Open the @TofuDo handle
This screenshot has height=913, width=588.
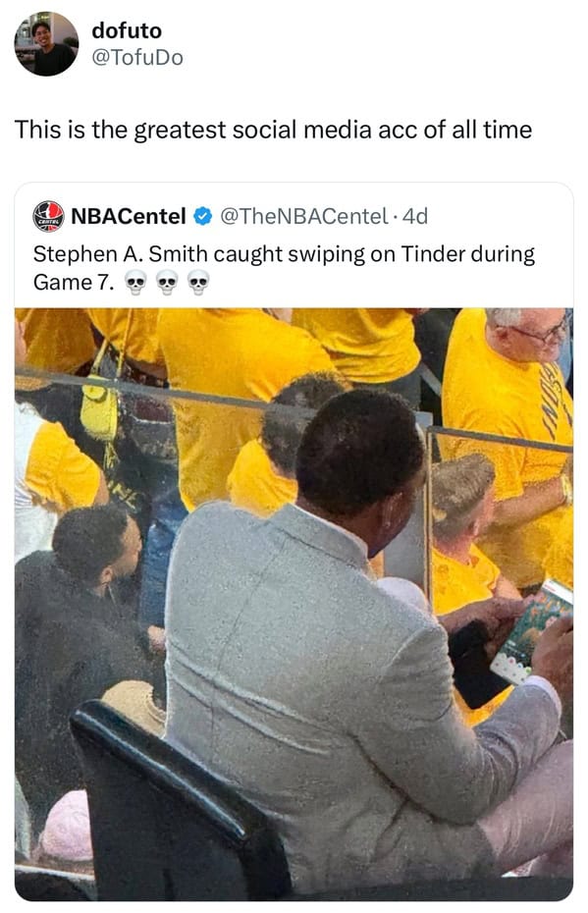[x=137, y=58]
